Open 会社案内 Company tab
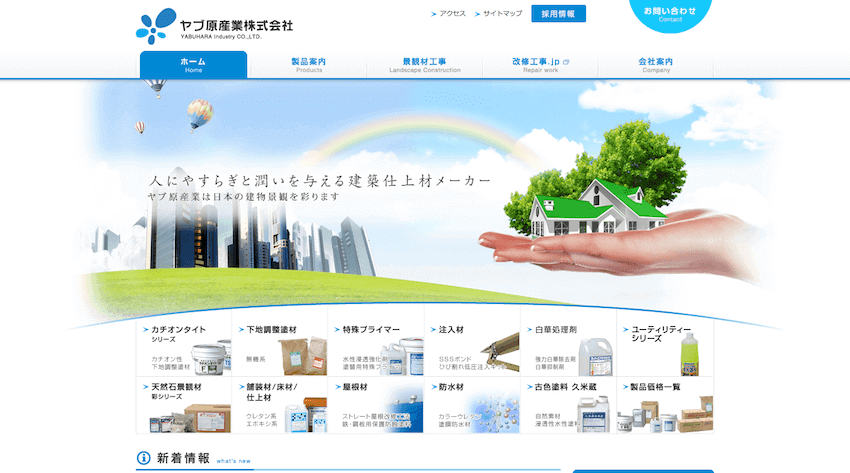This screenshot has width=850, height=473. point(656,65)
